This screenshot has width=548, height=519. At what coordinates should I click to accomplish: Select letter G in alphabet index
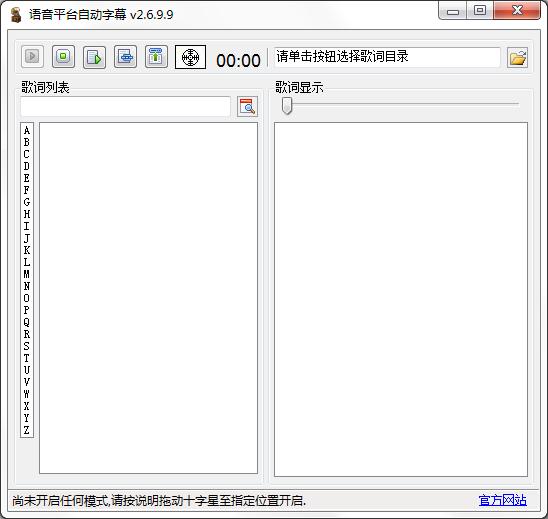tap(27, 202)
